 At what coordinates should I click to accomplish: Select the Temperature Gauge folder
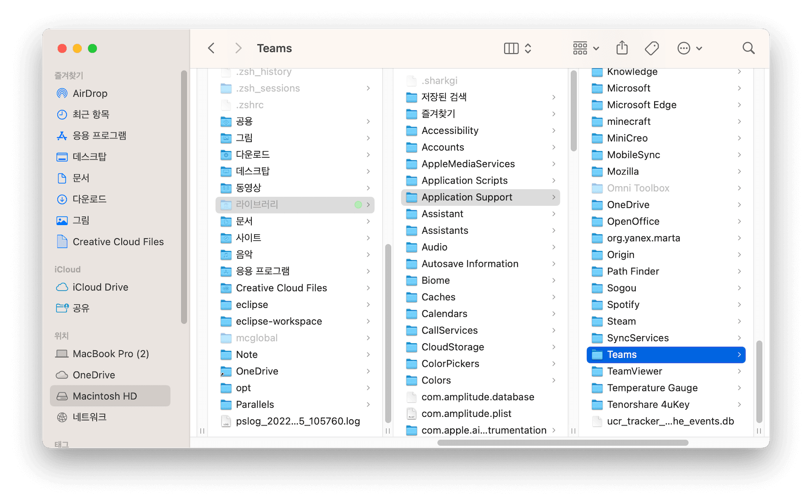pos(666,388)
